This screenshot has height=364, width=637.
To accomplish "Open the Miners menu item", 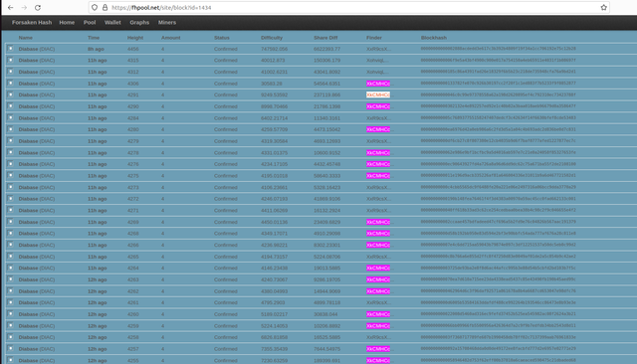I will click(167, 22).
